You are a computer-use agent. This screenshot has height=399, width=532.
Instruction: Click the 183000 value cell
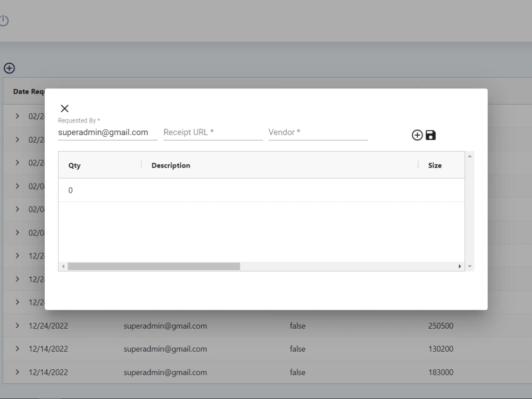coord(440,372)
